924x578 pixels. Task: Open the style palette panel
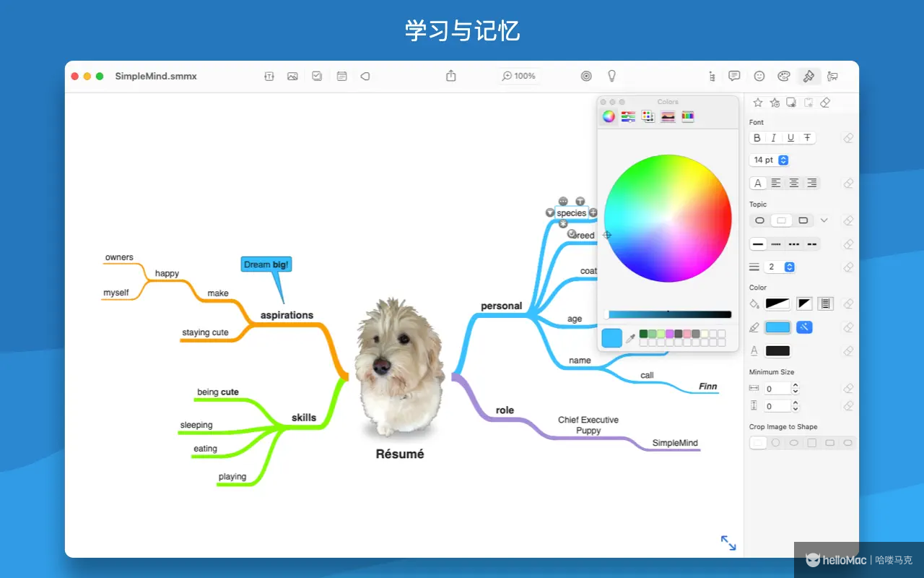[x=784, y=76]
